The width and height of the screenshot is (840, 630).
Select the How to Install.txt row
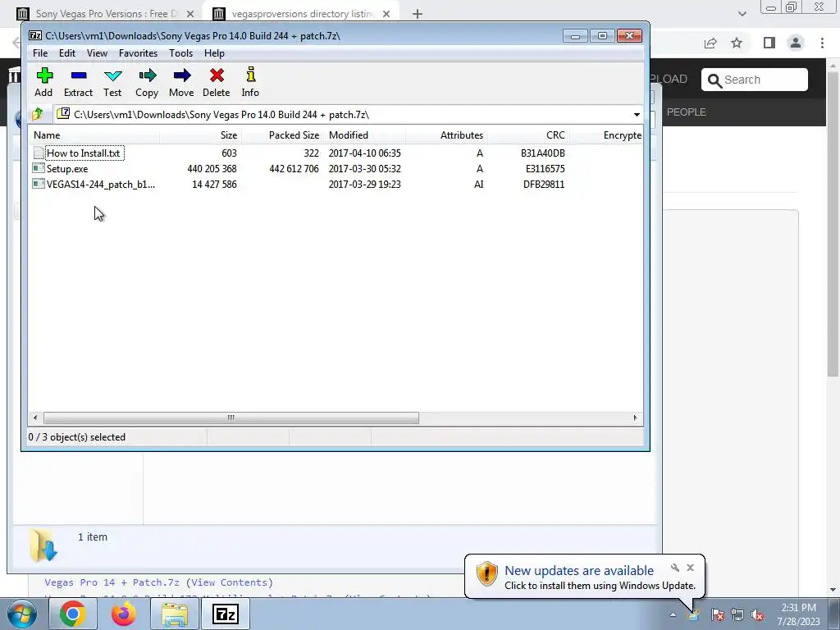[336, 153]
